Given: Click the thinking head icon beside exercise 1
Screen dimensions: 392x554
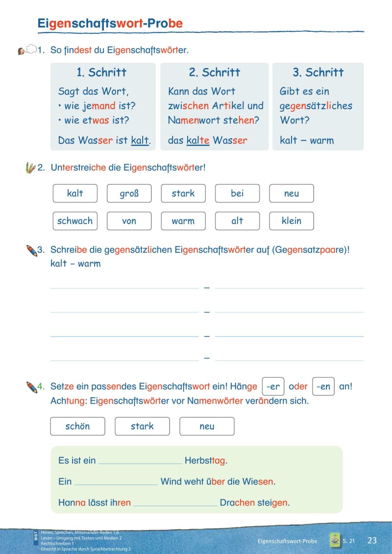Looking at the screenshot, I should point(27,49).
